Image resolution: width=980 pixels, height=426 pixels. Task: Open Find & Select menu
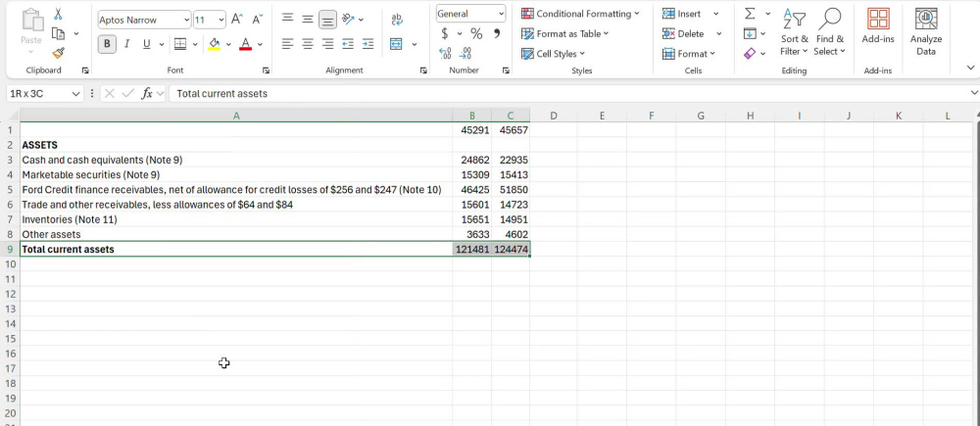pyautogui.click(x=830, y=32)
